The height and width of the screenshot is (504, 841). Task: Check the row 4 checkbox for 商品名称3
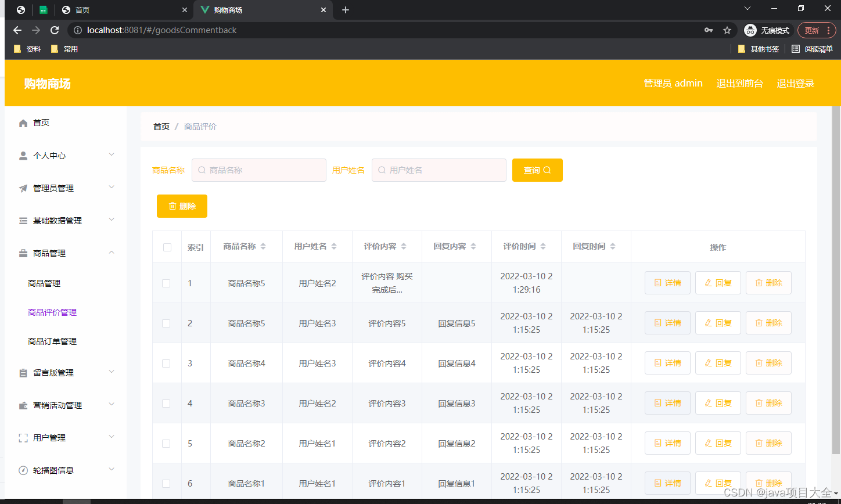point(166,404)
